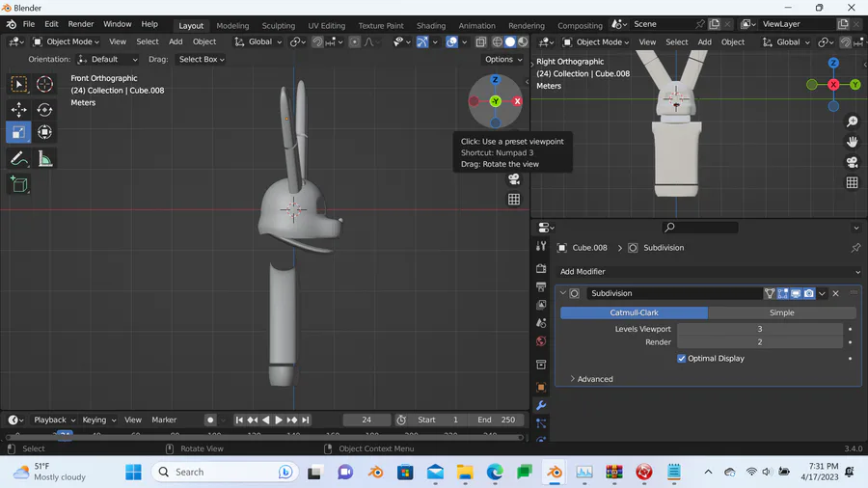Activate the Rotate tool
This screenshot has width=868, height=488.
[x=44, y=110]
